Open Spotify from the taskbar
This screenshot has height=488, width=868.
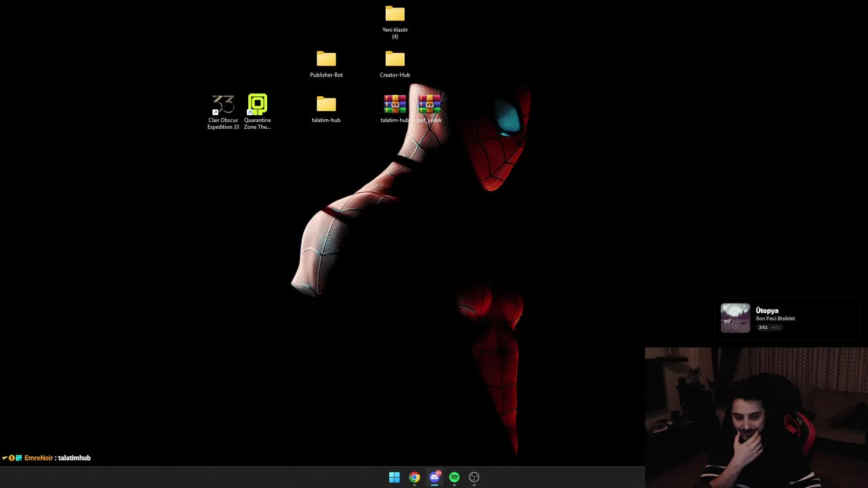coord(454,477)
